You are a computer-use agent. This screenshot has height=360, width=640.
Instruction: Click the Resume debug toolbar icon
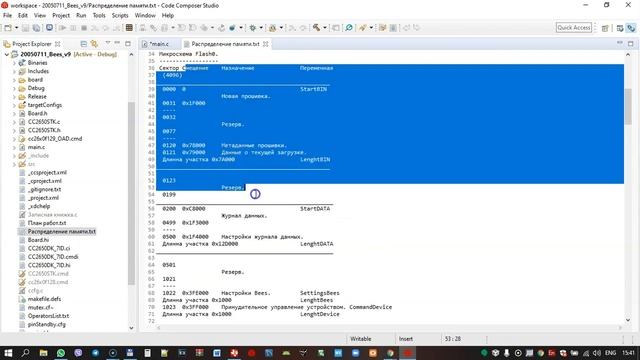(x=62, y=28)
